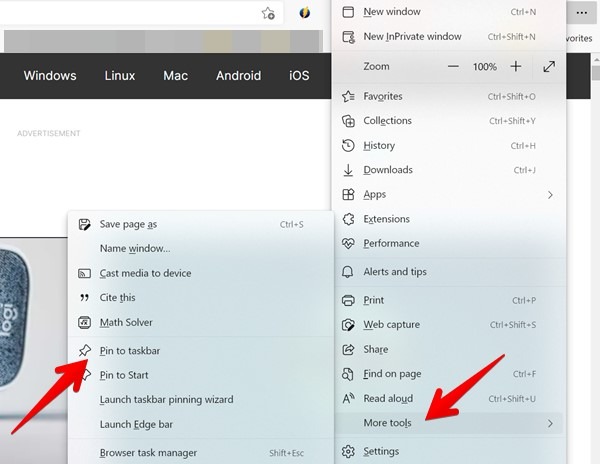Select Name window... entry

pyautogui.click(x=200, y=249)
